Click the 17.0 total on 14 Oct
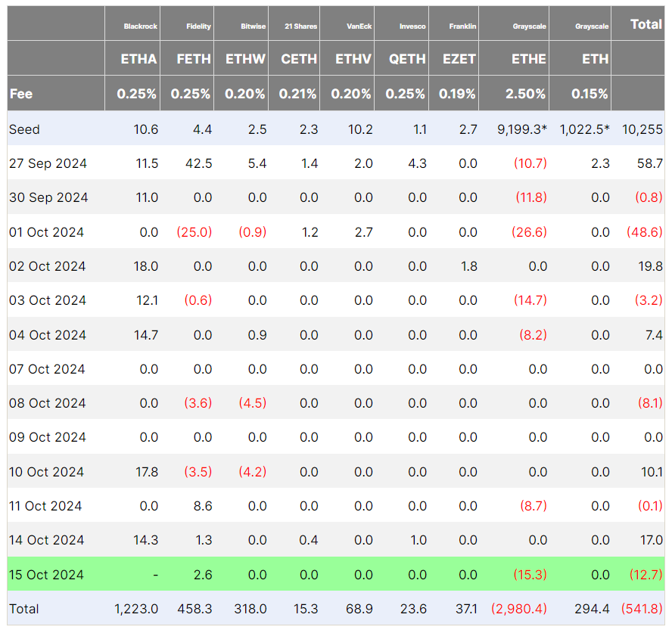 coord(652,540)
